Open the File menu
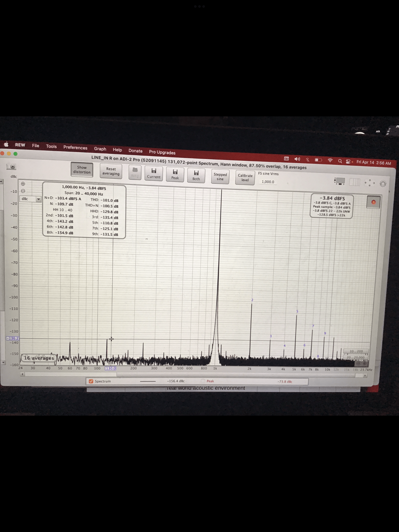 pos(36,145)
